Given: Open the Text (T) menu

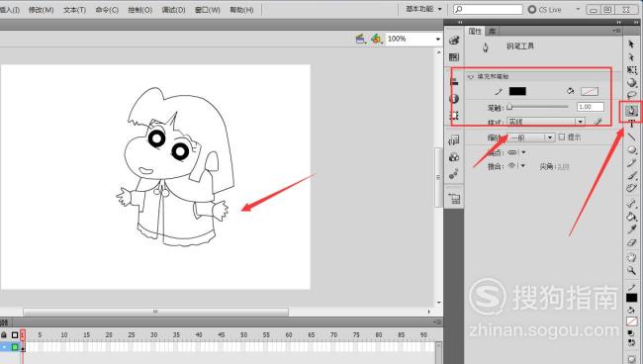Looking at the screenshot, I should click(74, 10).
